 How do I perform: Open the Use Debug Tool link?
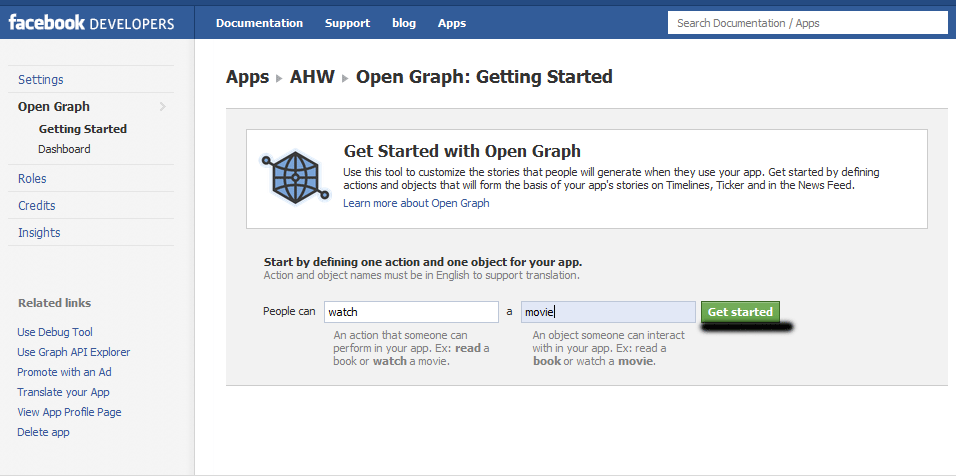[x=55, y=332]
